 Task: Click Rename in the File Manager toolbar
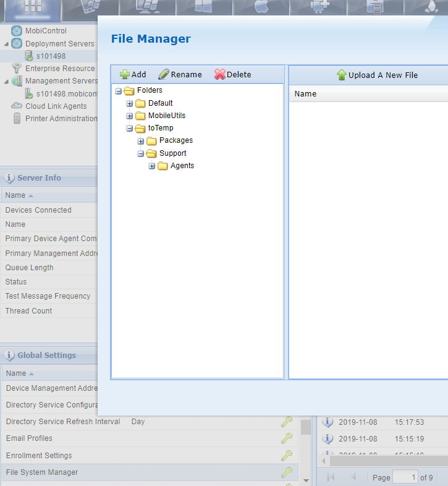pyautogui.click(x=180, y=75)
